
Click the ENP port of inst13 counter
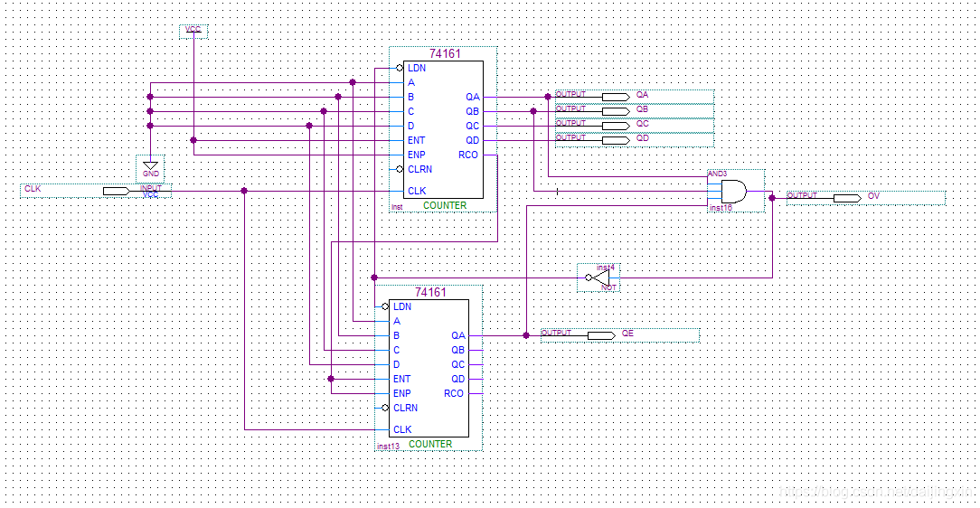pyautogui.click(x=402, y=393)
